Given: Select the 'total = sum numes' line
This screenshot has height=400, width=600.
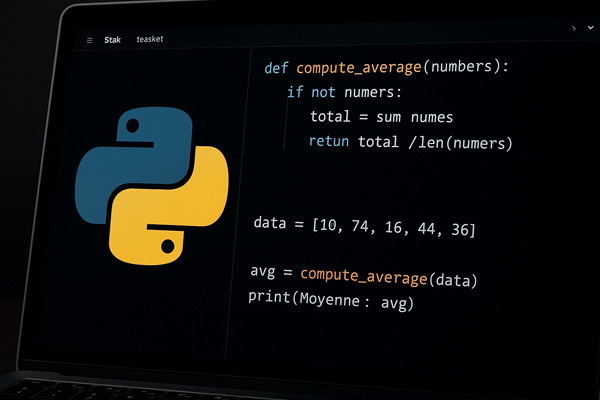Looking at the screenshot, I should click(x=382, y=117).
